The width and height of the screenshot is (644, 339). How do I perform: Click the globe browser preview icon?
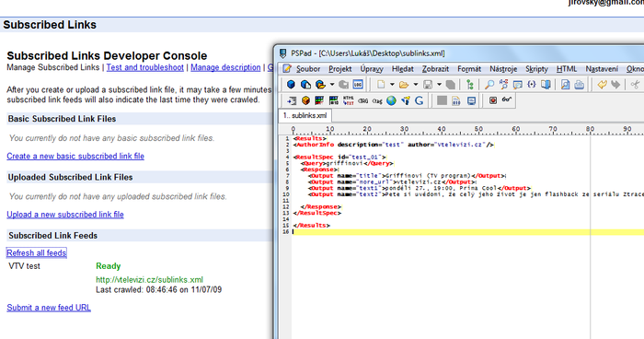pyautogui.click(x=391, y=100)
